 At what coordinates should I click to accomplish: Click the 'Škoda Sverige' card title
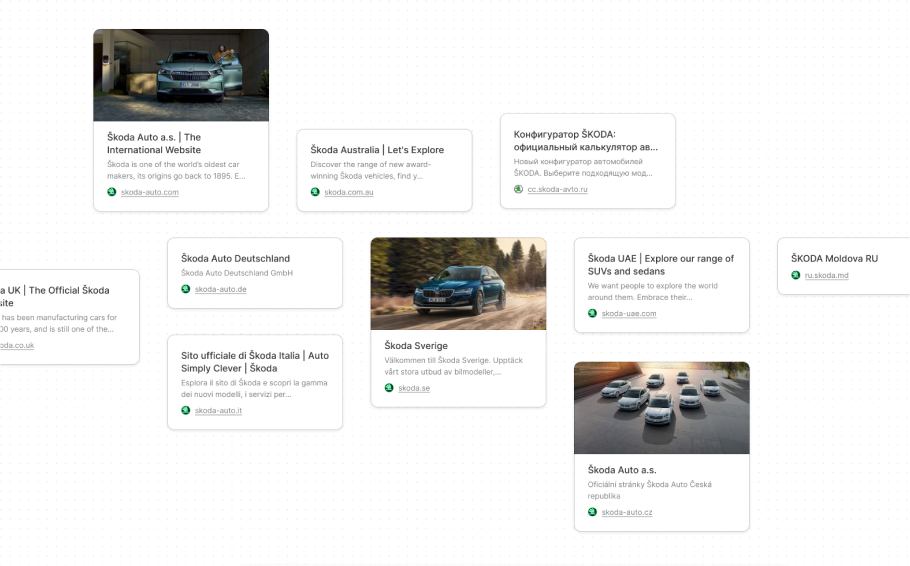click(416, 345)
